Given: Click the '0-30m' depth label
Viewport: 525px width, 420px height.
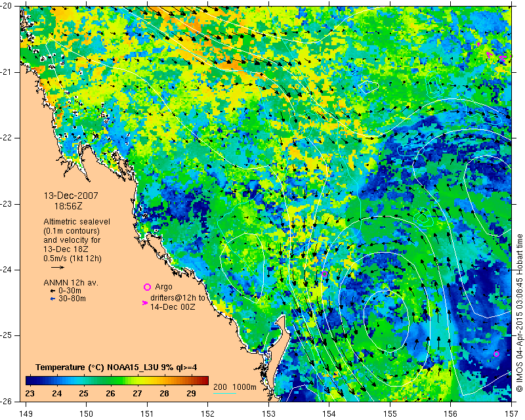Looking at the screenshot, I should pyautogui.click(x=70, y=291).
